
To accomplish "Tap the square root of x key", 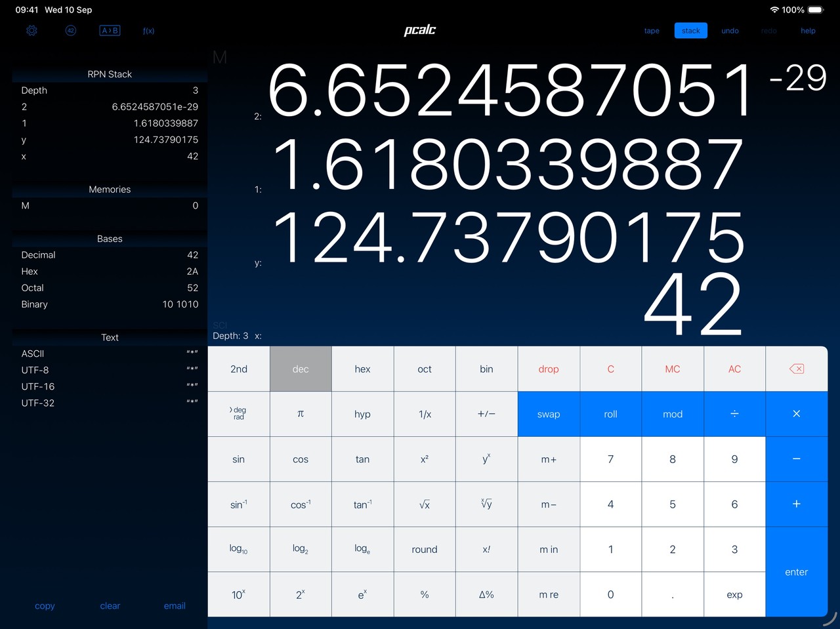I will [425, 504].
